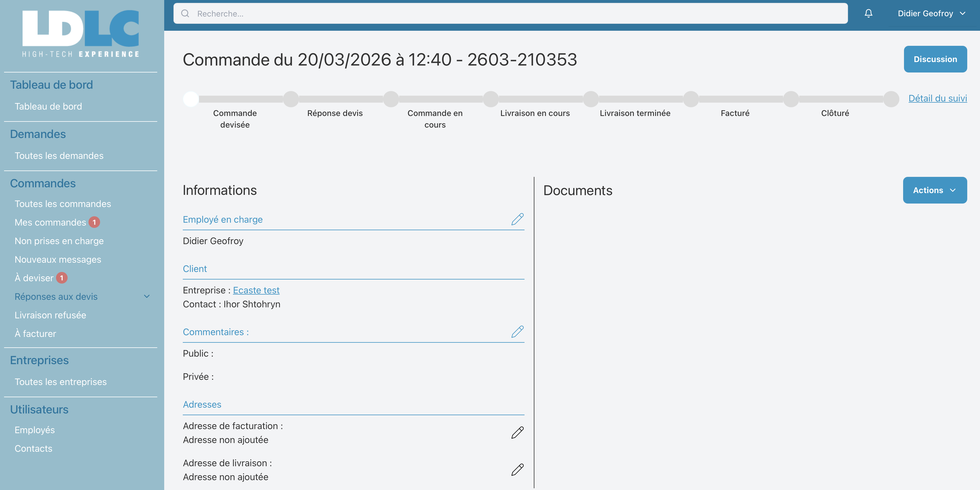Screen dimensions: 980x490
Task: Edit the Employé en charge with pencil icon
Action: point(517,219)
